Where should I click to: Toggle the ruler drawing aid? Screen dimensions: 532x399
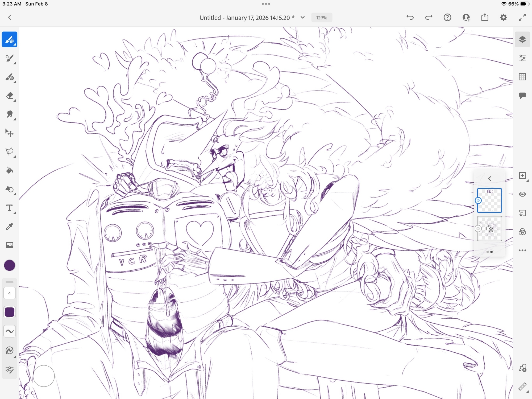(x=522, y=387)
